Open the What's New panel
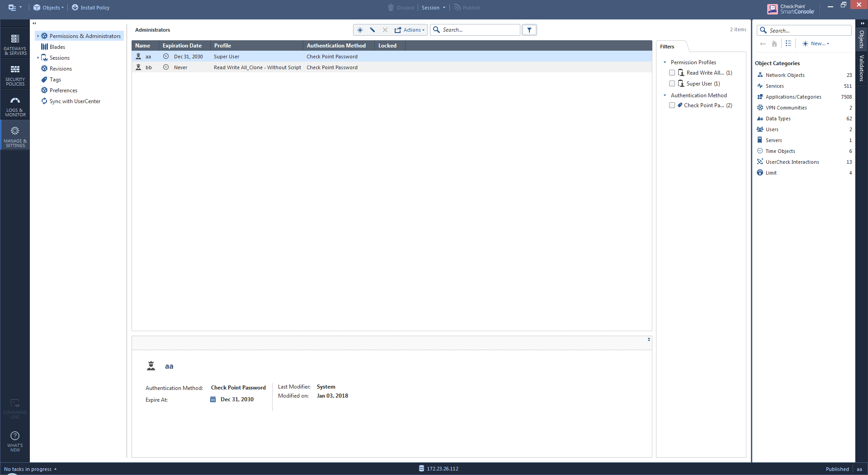Screen dimensions: 868x475 (15, 441)
